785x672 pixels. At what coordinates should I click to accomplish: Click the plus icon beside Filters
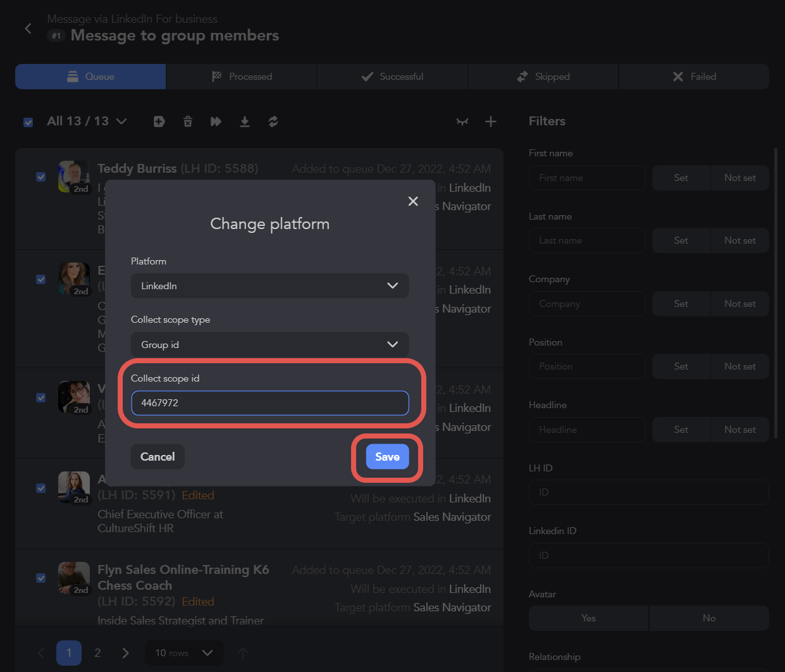click(491, 121)
